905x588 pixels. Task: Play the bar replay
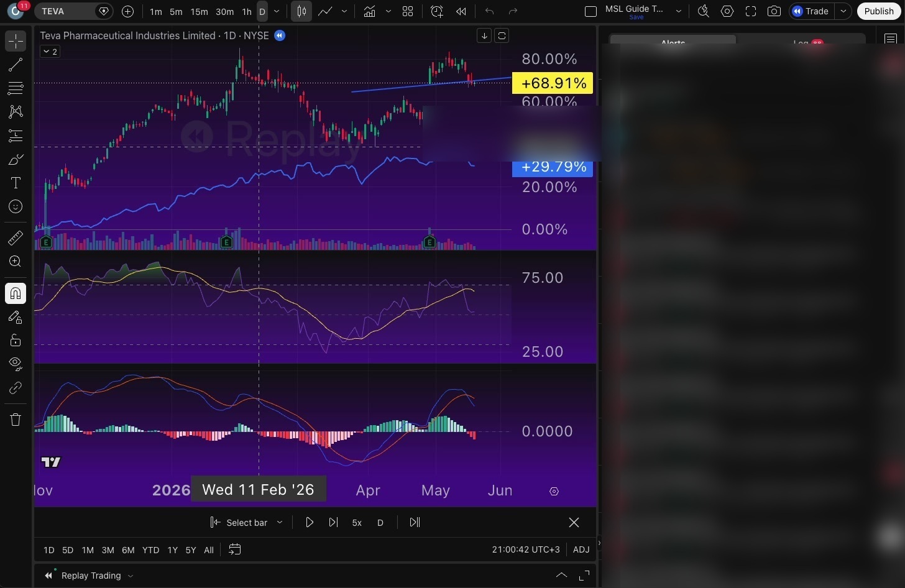[x=310, y=523]
